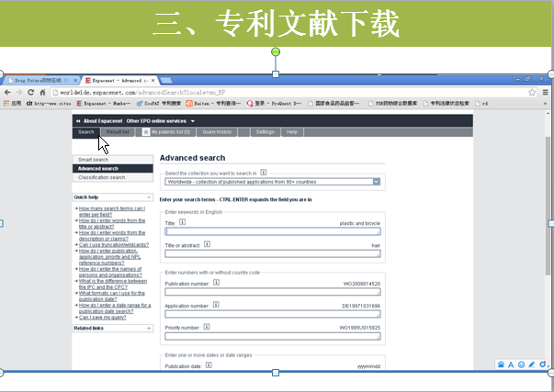Viewport: 554px width, 392px height.
Task: Click the info icon beside Publication number
Action: [x=216, y=283]
